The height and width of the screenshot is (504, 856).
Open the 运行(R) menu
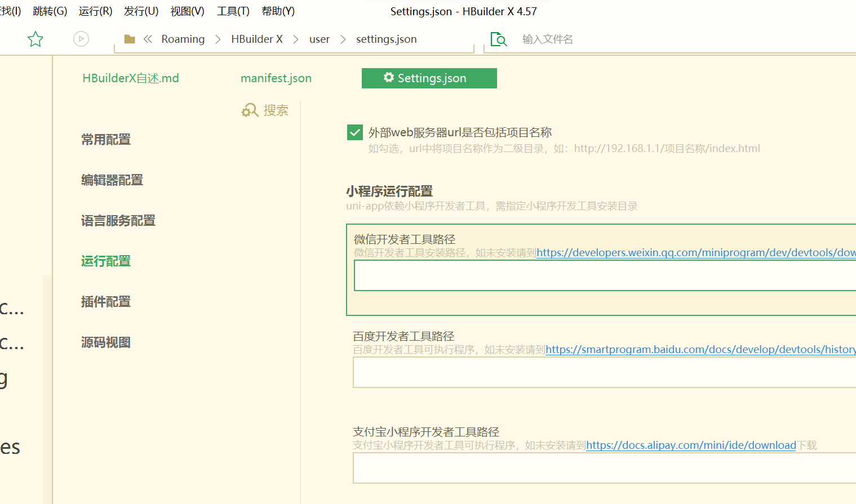(95, 11)
